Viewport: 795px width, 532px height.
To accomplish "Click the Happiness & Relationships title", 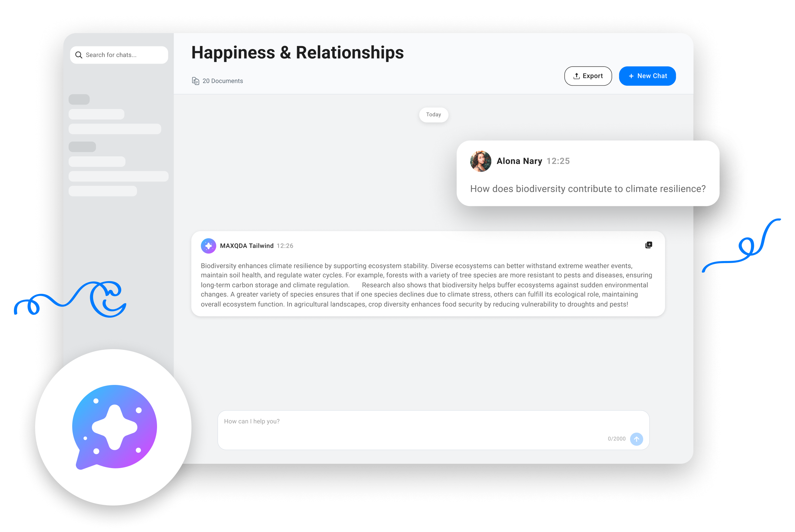I will pos(297,53).
